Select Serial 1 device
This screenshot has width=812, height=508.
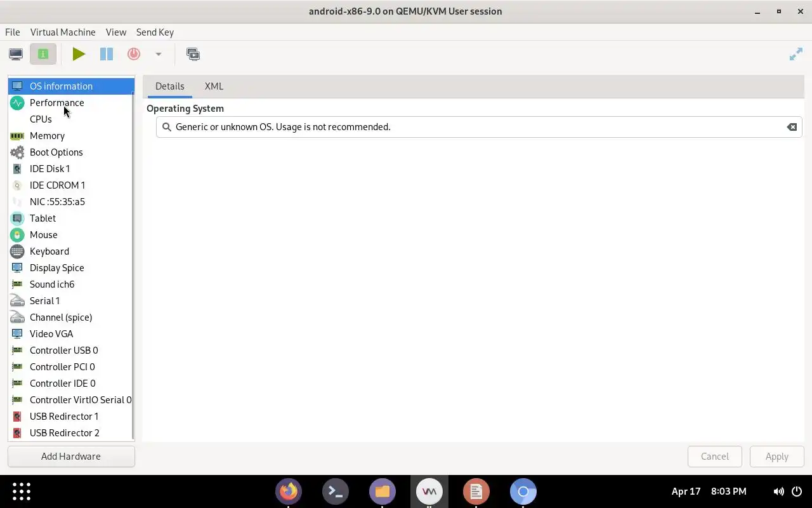tap(71, 300)
